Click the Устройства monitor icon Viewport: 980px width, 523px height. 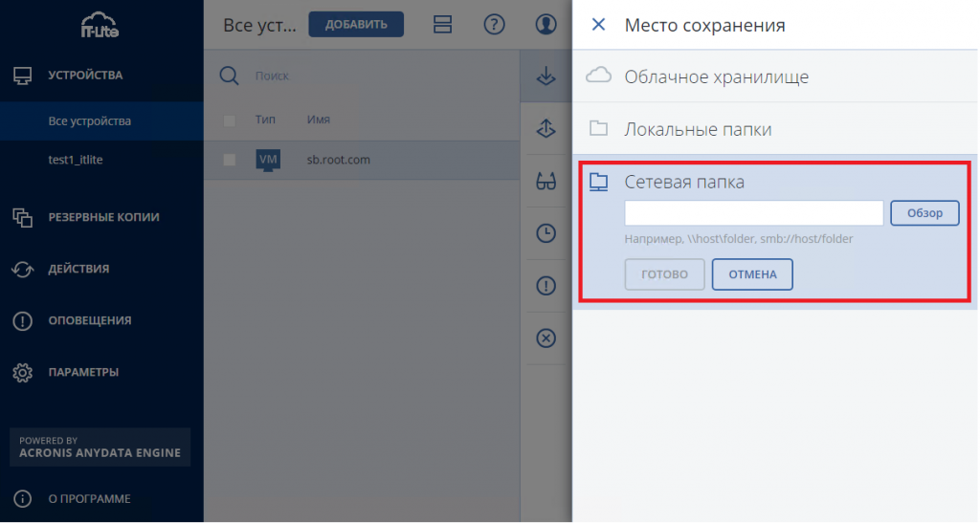(x=23, y=76)
